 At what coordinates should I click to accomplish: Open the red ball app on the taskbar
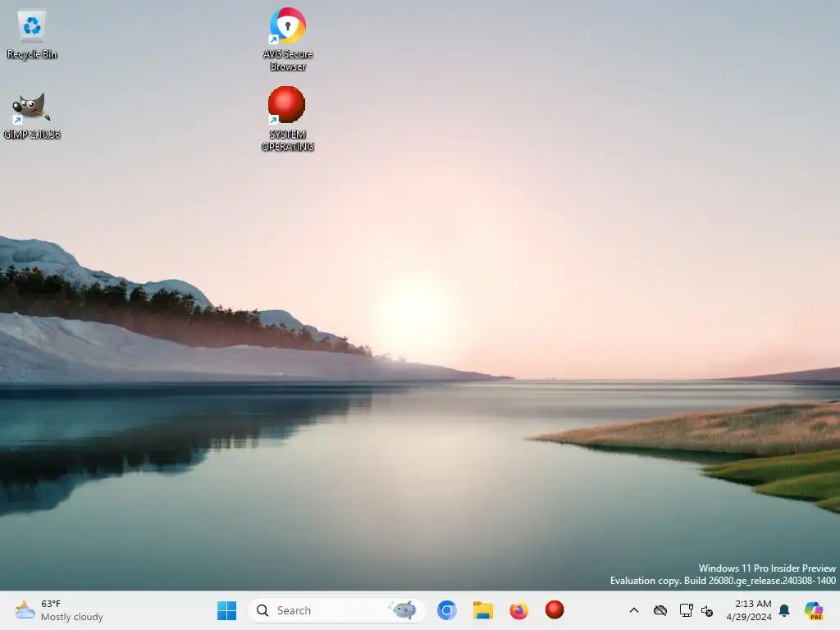tap(555, 609)
